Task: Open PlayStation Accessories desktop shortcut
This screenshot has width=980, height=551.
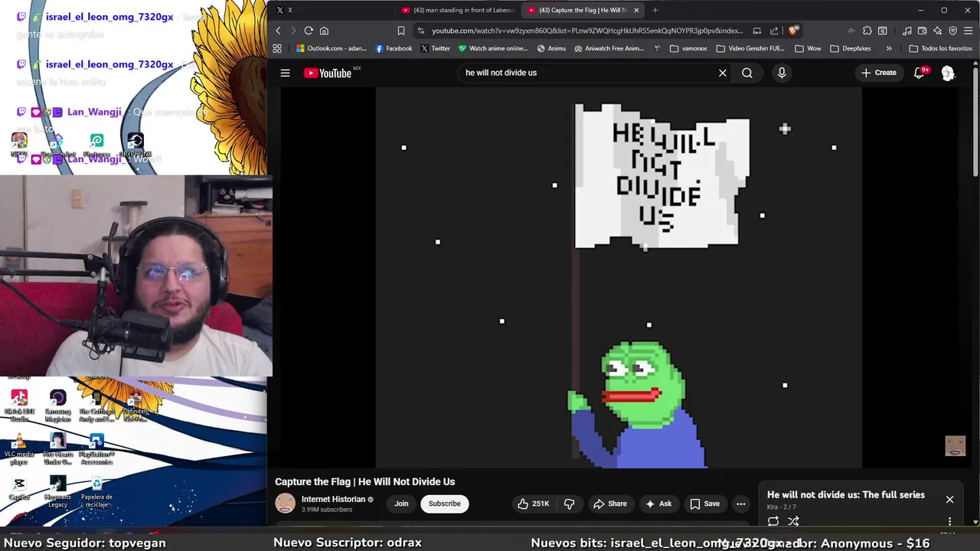Action: click(x=96, y=450)
